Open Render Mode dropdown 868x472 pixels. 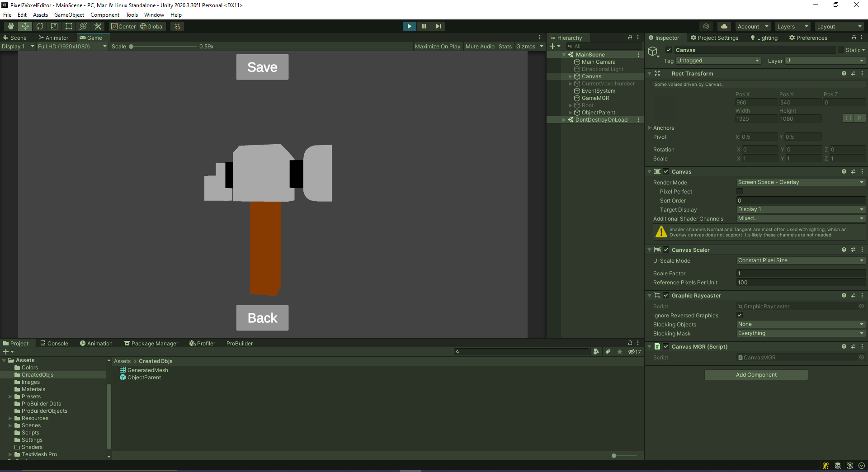801,183
